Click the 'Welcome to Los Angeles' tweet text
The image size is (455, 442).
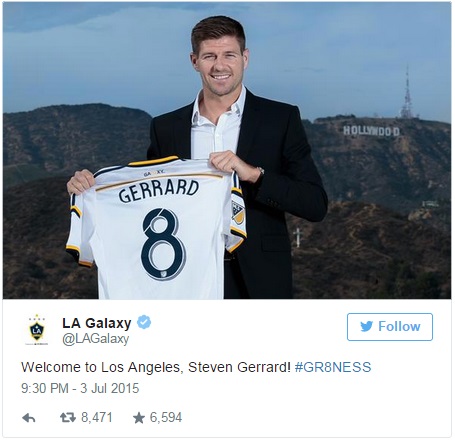point(156,367)
